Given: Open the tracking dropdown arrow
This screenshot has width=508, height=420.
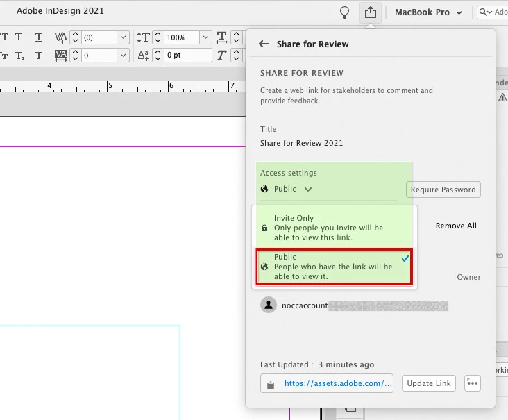Looking at the screenshot, I should tap(123, 56).
